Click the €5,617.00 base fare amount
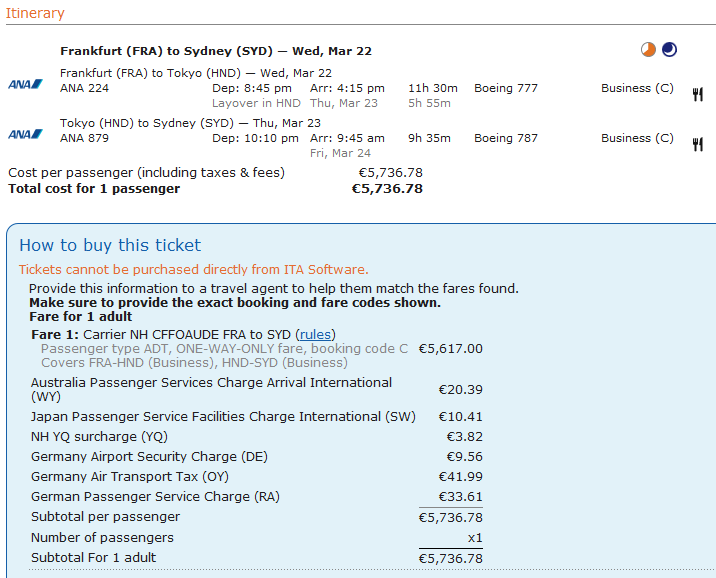This screenshot has width=716, height=578. [x=450, y=349]
